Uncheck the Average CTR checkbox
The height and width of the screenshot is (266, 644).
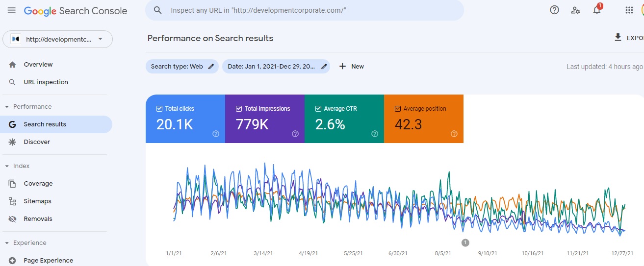(x=318, y=109)
